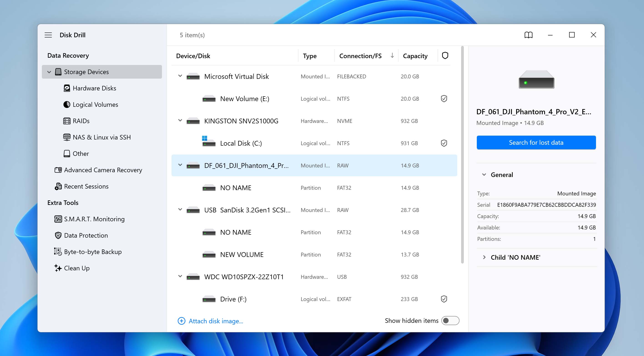Click the 5 item(s) count label

point(192,35)
